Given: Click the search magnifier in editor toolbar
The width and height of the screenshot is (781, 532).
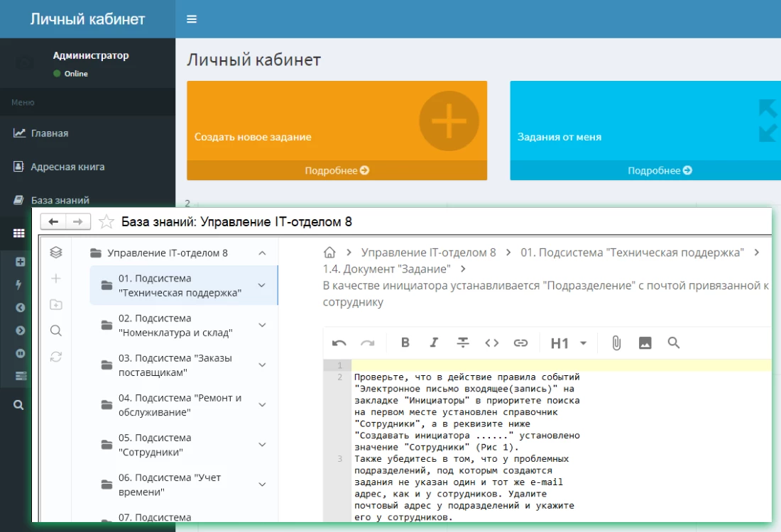Looking at the screenshot, I should point(674,343).
